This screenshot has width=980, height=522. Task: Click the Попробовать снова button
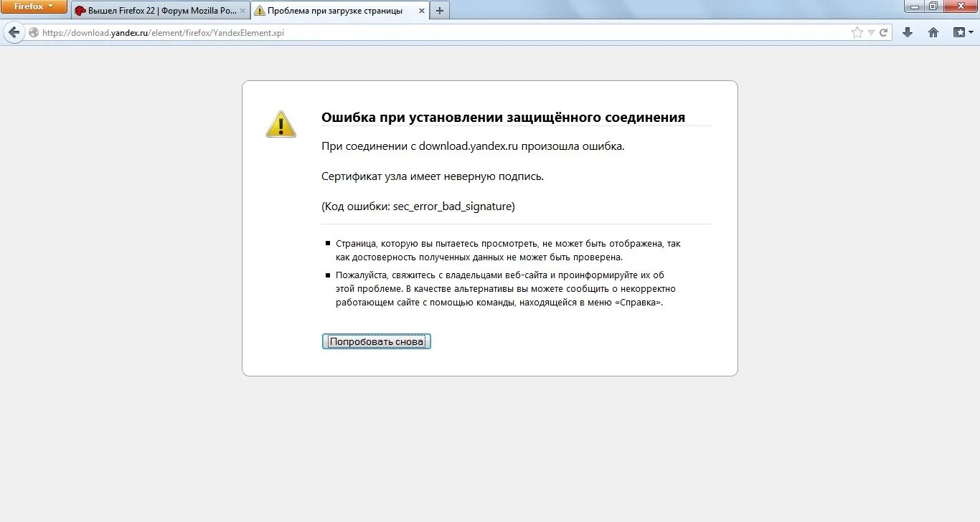point(377,342)
